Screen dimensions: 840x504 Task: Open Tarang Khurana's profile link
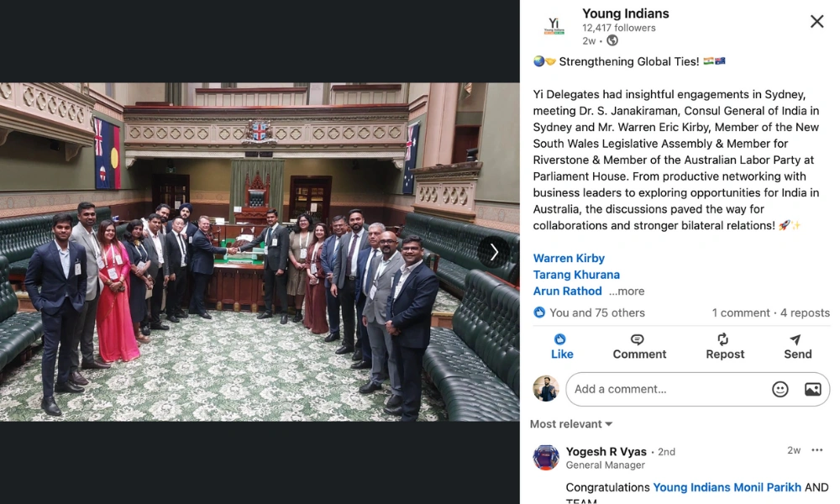pos(576,275)
